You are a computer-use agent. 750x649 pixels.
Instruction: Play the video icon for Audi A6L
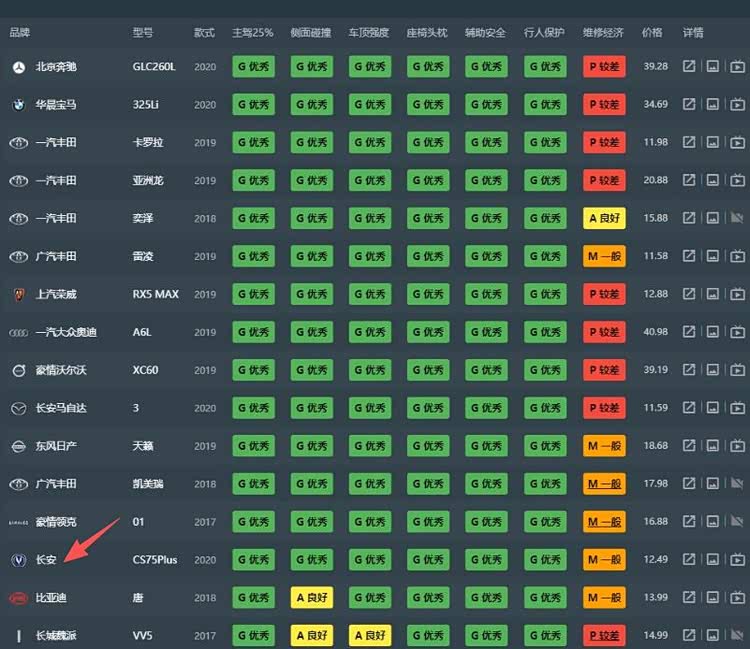737,332
